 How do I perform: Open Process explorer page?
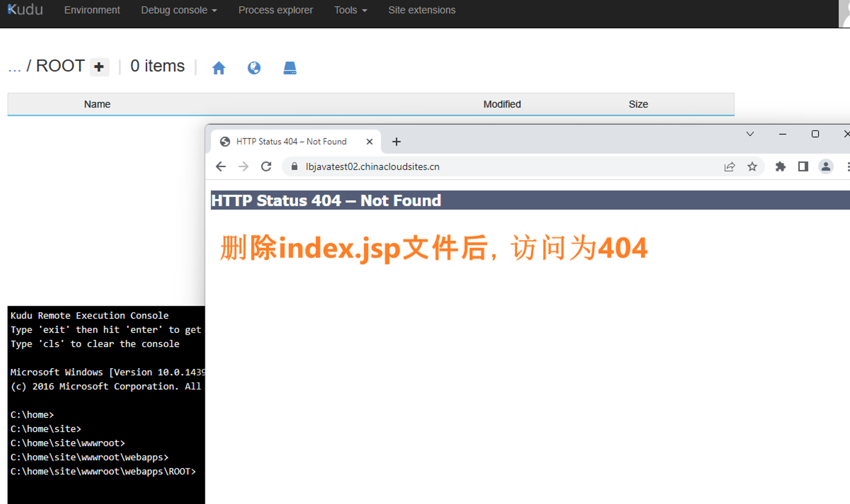[x=275, y=10]
